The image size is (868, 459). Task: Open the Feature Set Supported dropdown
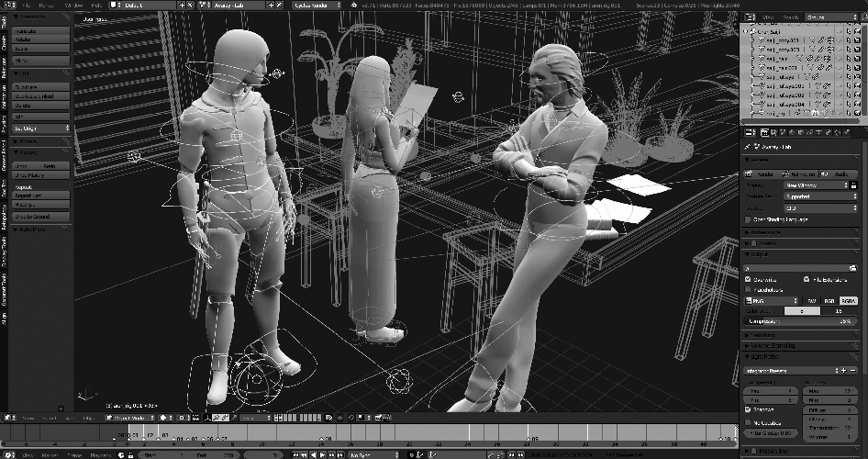820,196
